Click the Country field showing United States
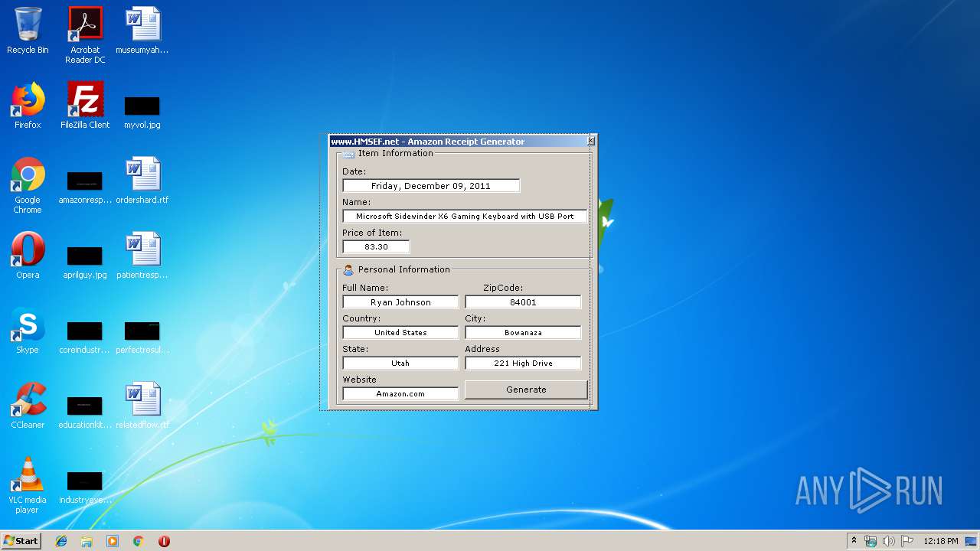Viewport: 980px width, 551px height. [x=400, y=333]
